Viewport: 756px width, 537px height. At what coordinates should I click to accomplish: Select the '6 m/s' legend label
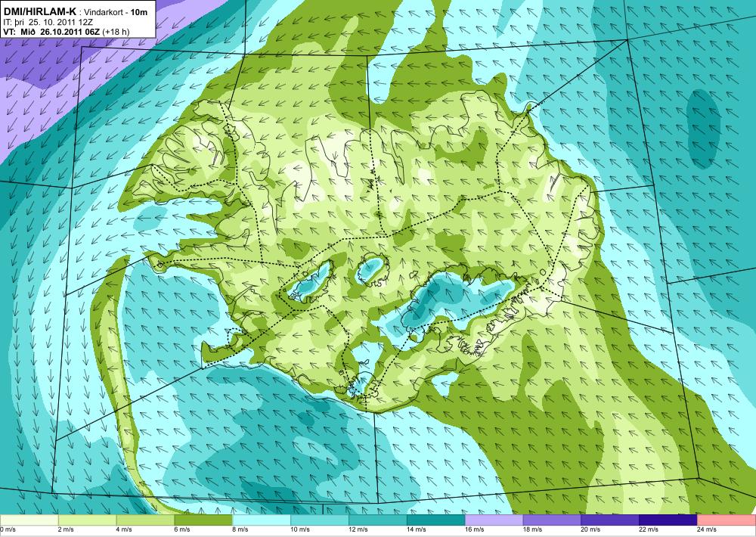point(181,529)
